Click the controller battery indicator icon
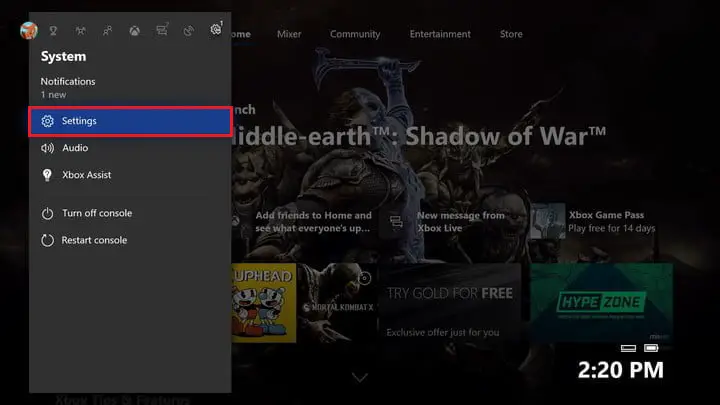This screenshot has height=405, width=720. [x=651, y=348]
